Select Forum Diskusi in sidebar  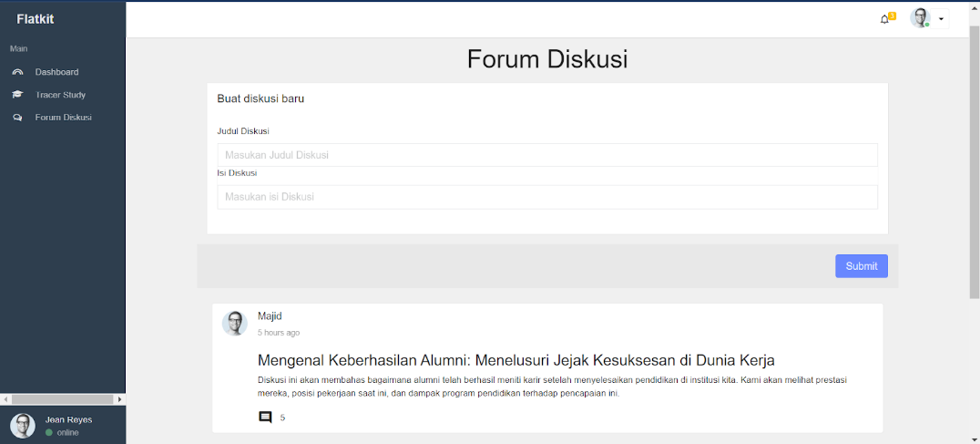63,118
